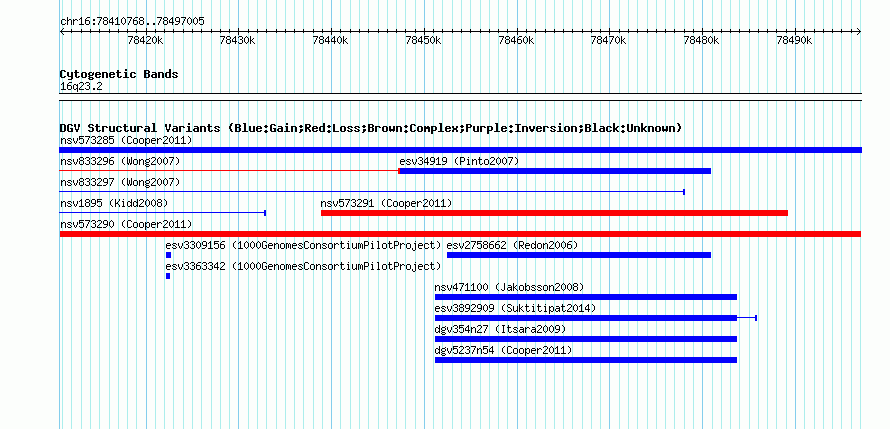The image size is (890, 429).
Task: Click the 78470k ruler tick label
Action: tap(609, 40)
